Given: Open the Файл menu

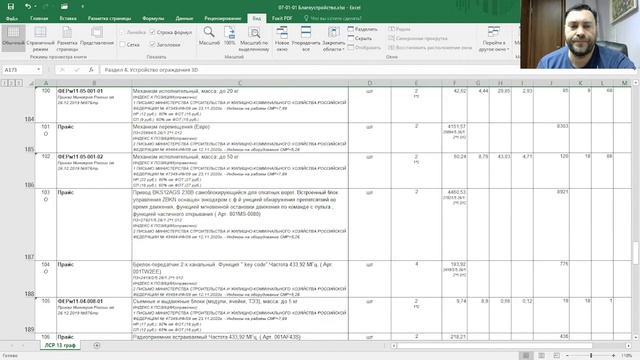Looking at the screenshot, I should coord(12,18).
